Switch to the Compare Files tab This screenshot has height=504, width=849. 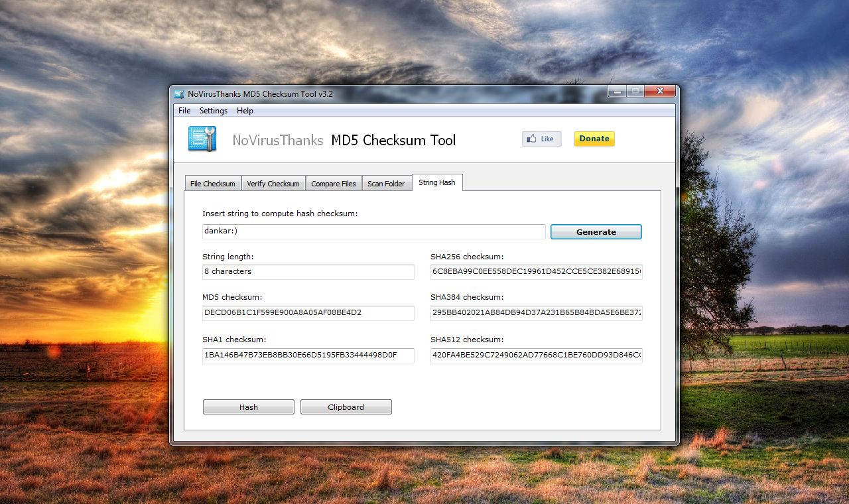tap(334, 184)
